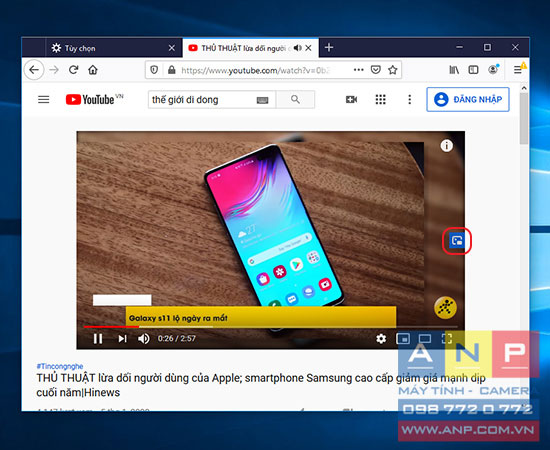This screenshot has height=450, width=550.
Task: Click the ĐĂNG NHẬP sign-in button
Action: [x=468, y=100]
